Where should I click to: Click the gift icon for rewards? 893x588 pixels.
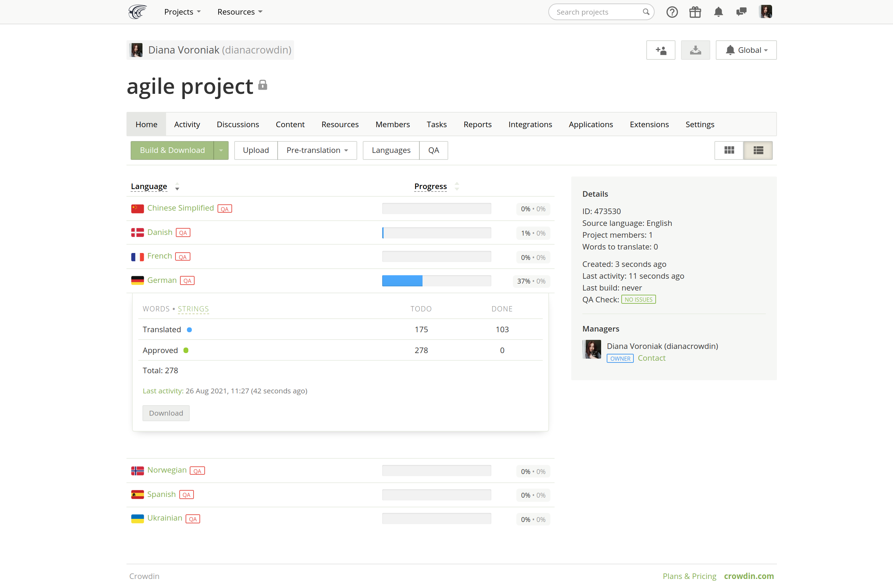(695, 11)
